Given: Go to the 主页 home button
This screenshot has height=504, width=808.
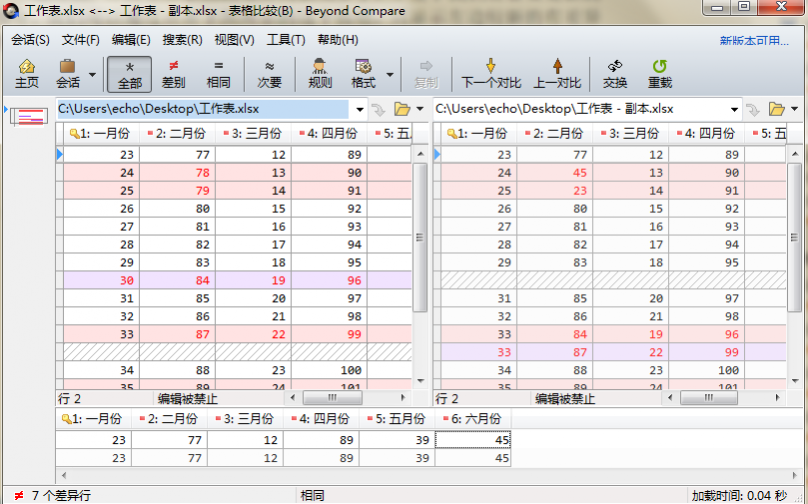Looking at the screenshot, I should (x=26, y=74).
